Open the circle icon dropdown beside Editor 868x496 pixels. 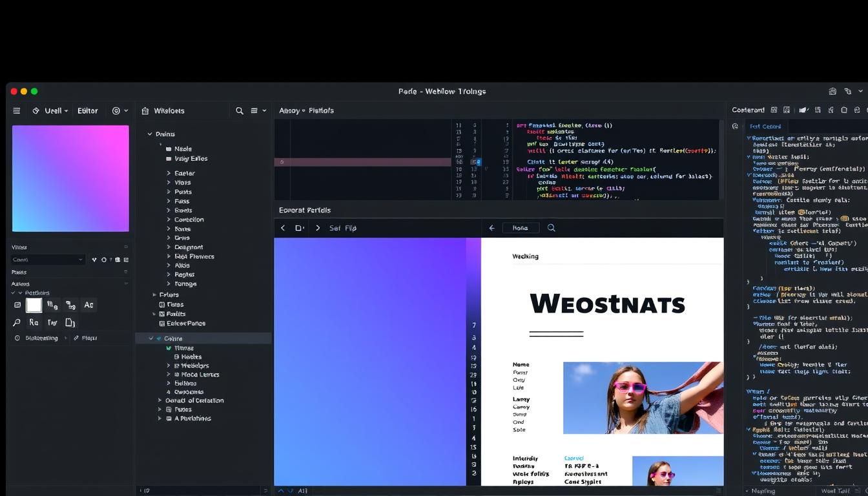(x=120, y=111)
